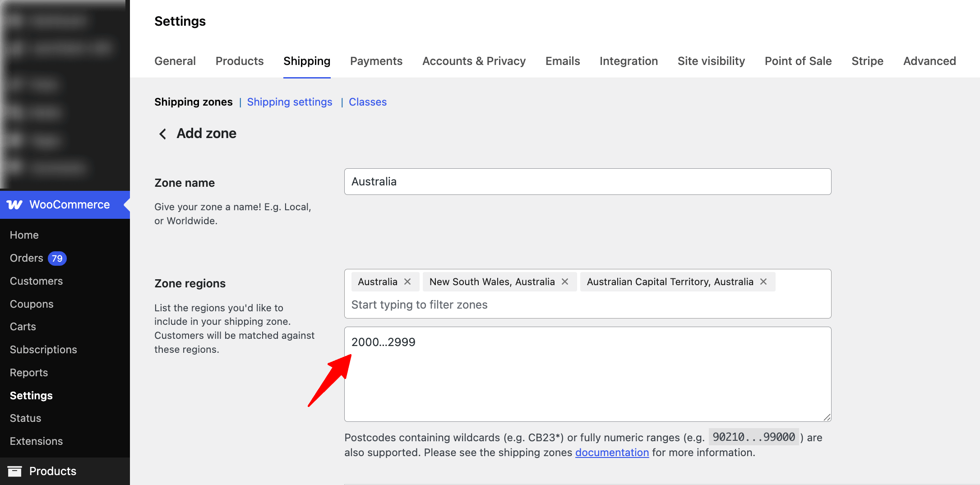
Task: Switch to the Advanced tab
Action: [929, 61]
